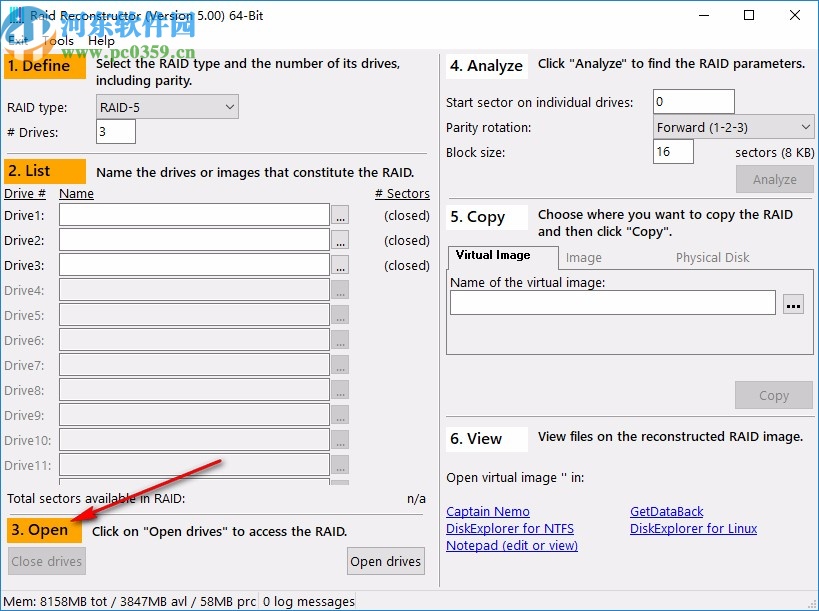The image size is (819, 611).
Task: Click the # Sectors column header
Action: tap(402, 193)
